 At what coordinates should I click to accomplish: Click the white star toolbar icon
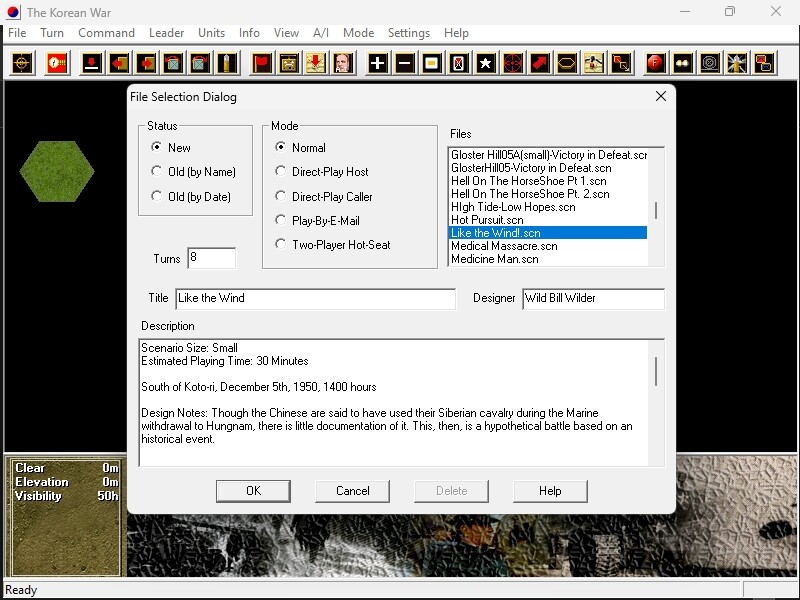click(485, 63)
